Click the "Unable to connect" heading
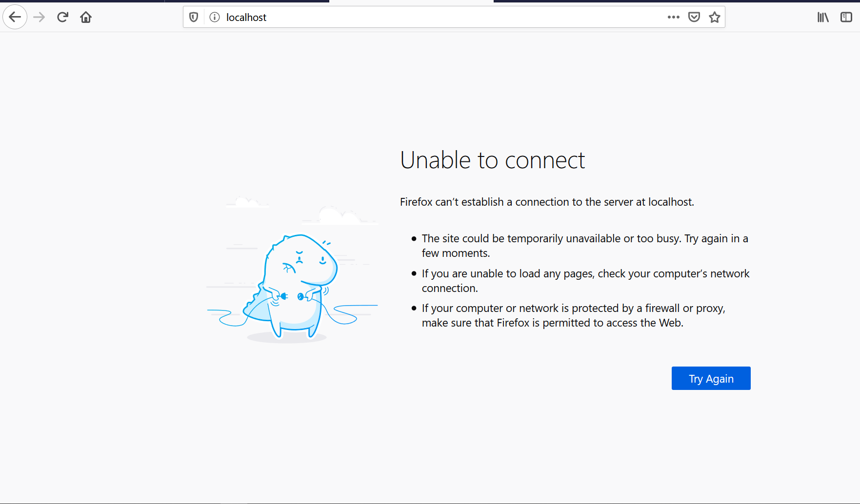Viewport: 860px width, 504px height. (492, 160)
